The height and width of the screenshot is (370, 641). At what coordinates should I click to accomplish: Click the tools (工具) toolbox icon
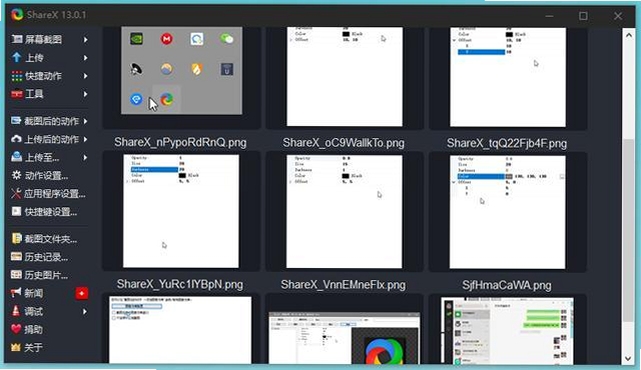(x=17, y=94)
